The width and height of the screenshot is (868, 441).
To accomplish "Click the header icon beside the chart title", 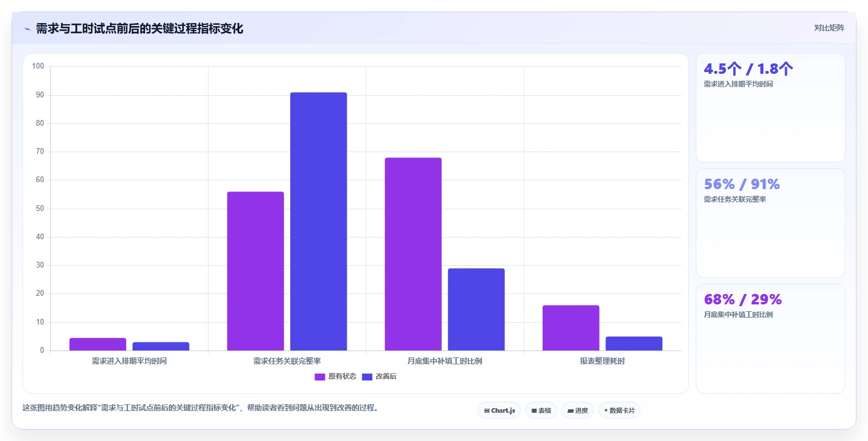I will pyautogui.click(x=27, y=29).
